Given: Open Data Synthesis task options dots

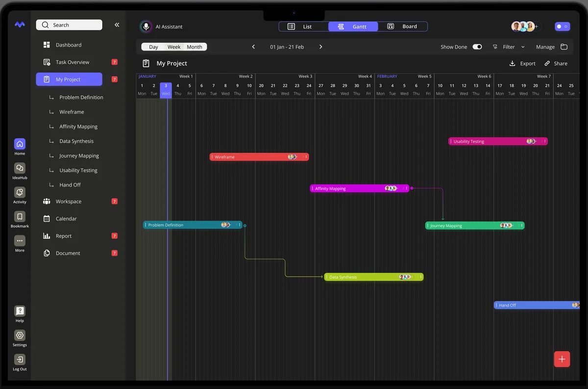Looking at the screenshot, I should [x=420, y=277].
